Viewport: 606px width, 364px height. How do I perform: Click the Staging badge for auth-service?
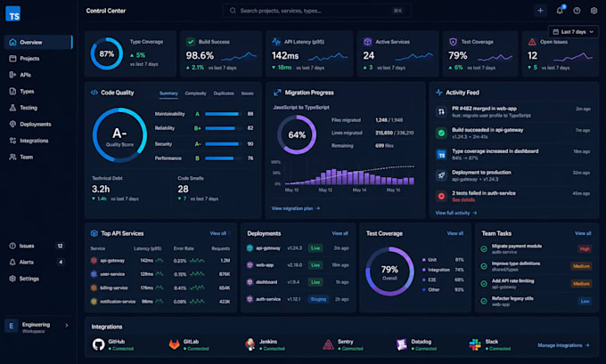coord(318,299)
